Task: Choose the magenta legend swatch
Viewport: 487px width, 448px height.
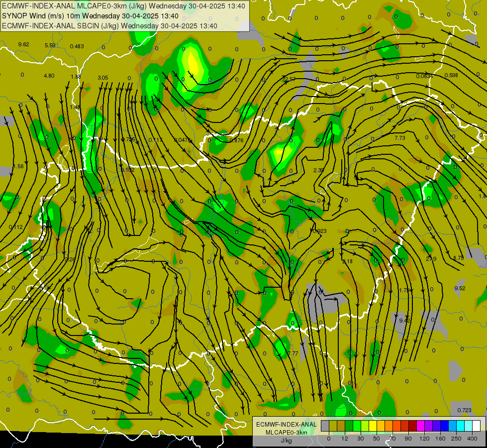Action: click(420, 426)
